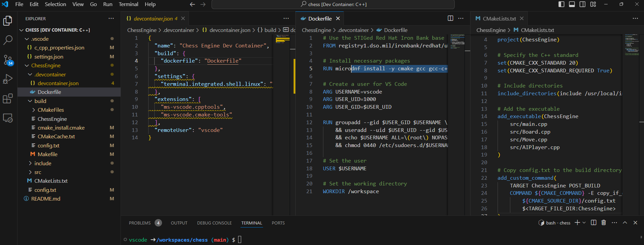Image resolution: width=644 pixels, height=245 pixels.
Task: Maximize the panel with the up chevron
Action: (x=625, y=222)
